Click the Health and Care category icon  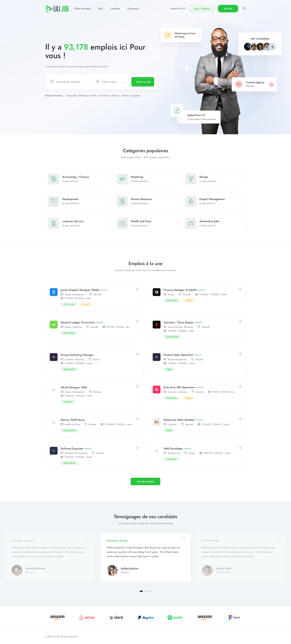point(122,223)
